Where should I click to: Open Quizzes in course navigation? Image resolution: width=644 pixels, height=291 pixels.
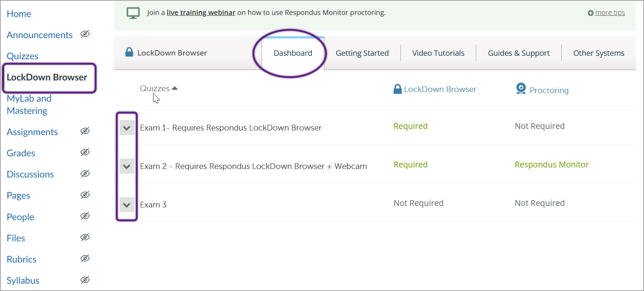pyautogui.click(x=22, y=56)
